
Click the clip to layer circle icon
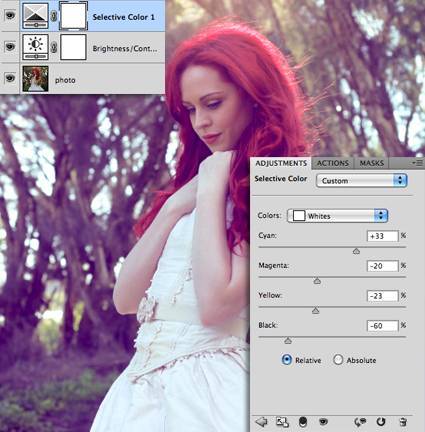303,422
